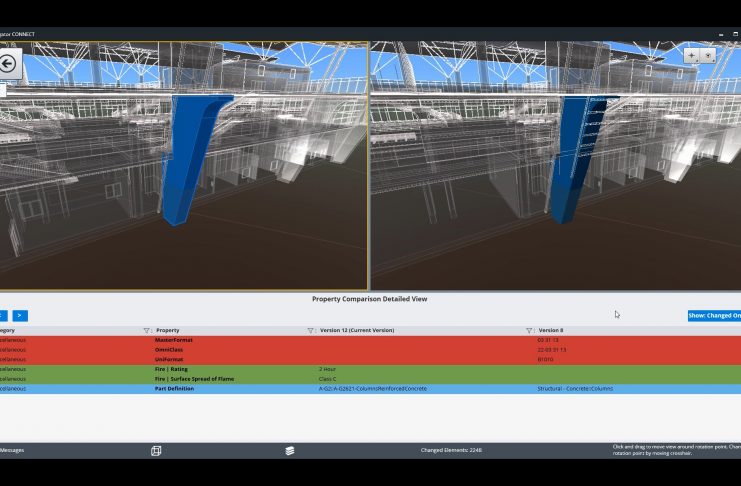Open Messages in the status bar

pos(12,451)
